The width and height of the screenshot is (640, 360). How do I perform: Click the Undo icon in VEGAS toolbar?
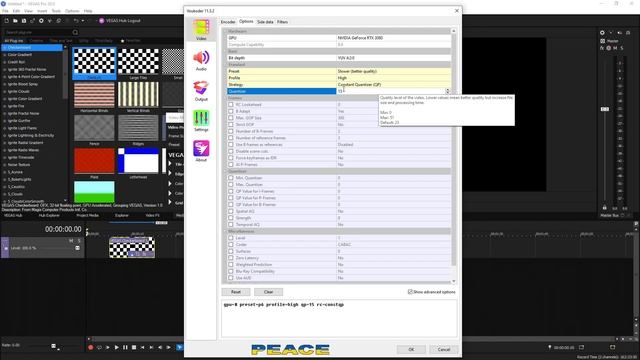click(76, 21)
